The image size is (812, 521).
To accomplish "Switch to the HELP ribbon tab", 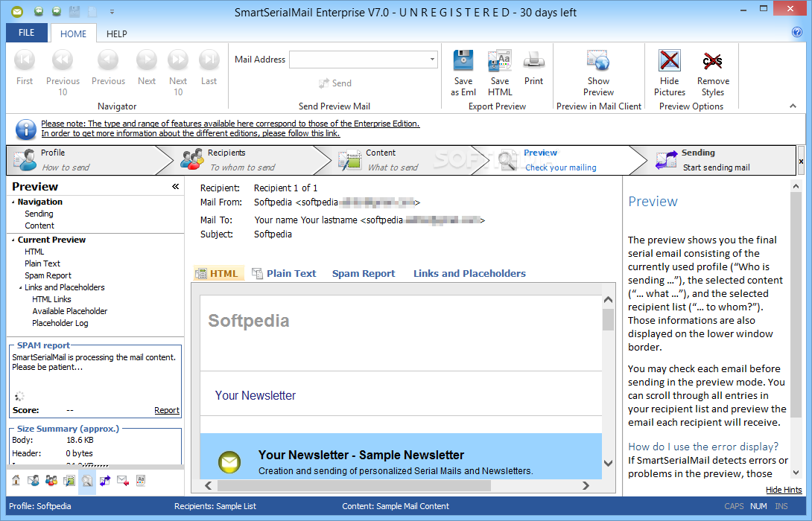I will pyautogui.click(x=116, y=33).
